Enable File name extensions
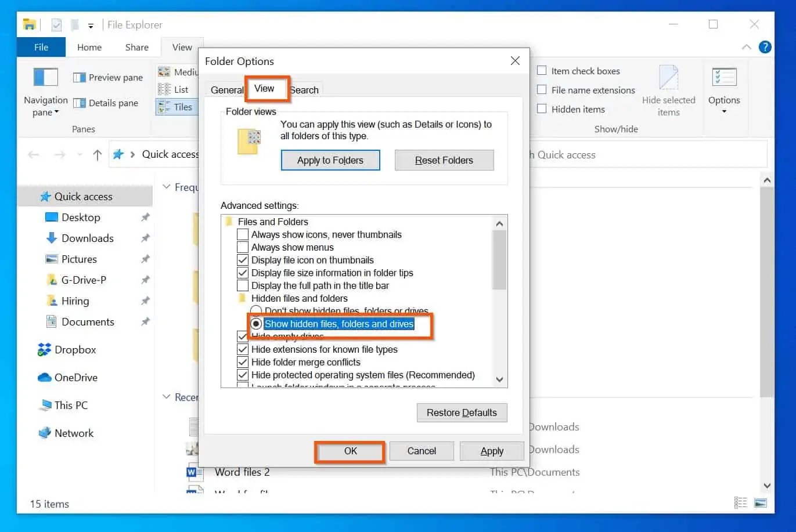This screenshot has width=796, height=532. click(x=542, y=90)
